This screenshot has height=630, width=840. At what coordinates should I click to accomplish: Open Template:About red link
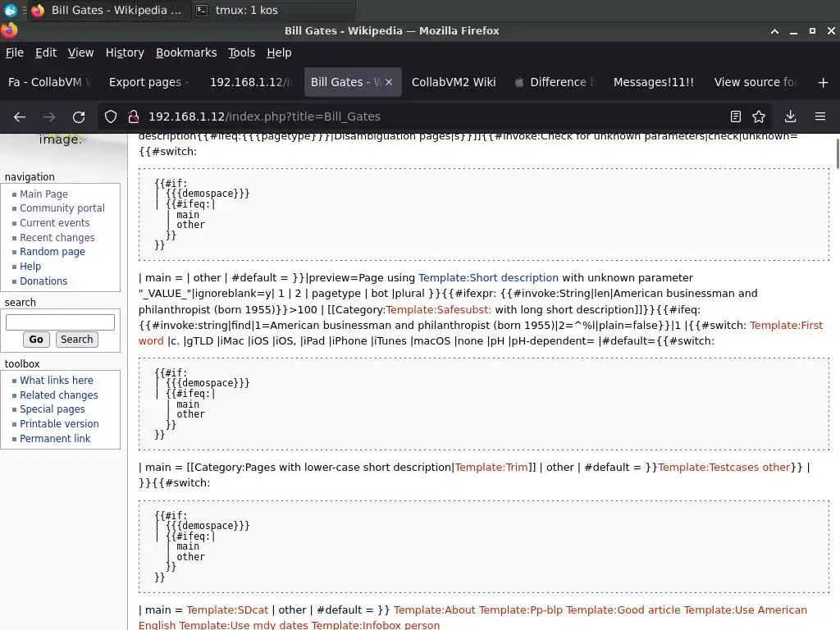(x=435, y=609)
